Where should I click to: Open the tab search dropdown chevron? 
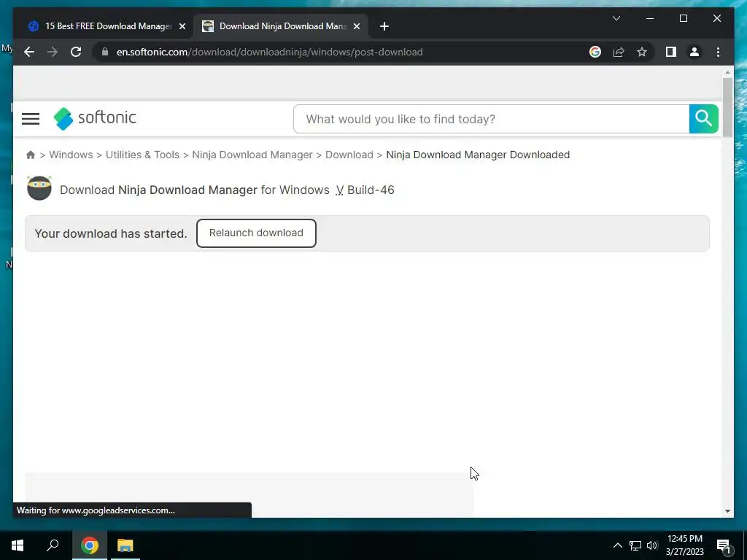click(616, 18)
